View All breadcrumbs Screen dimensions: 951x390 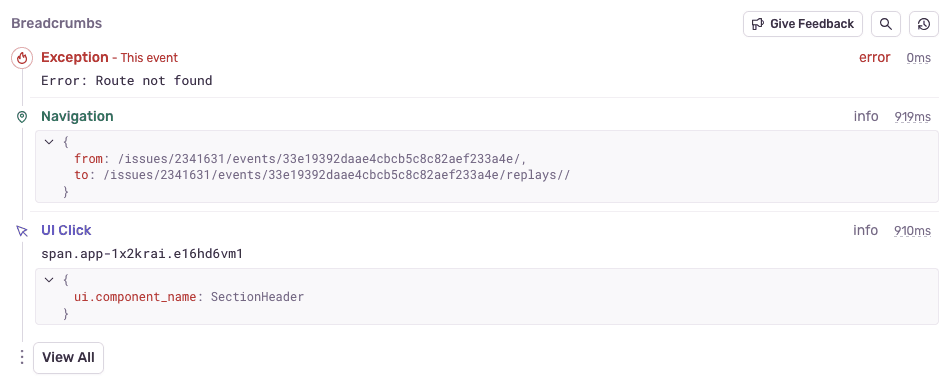click(x=69, y=358)
